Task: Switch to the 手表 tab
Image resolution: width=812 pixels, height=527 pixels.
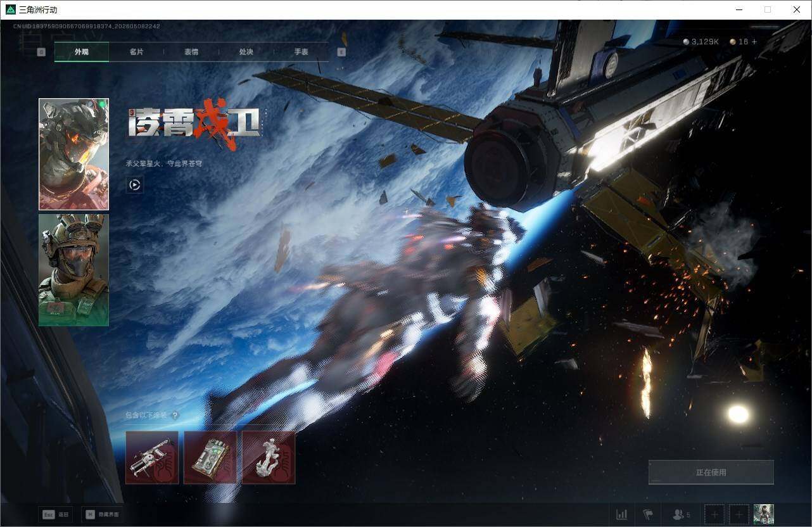Action: point(301,52)
